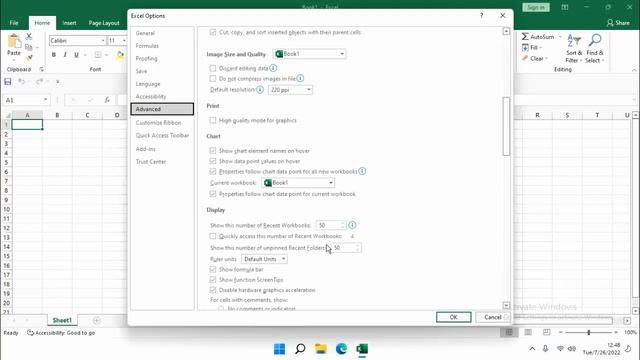
Task: Click the Fill down icon in the Editing group
Action: point(525,48)
